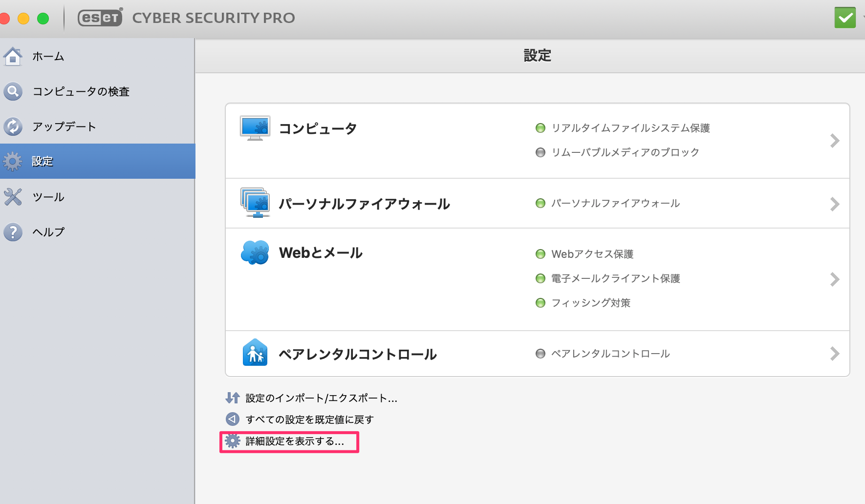The height and width of the screenshot is (504, 865).
Task: Expand the Webとメール section chevron
Action: click(835, 279)
